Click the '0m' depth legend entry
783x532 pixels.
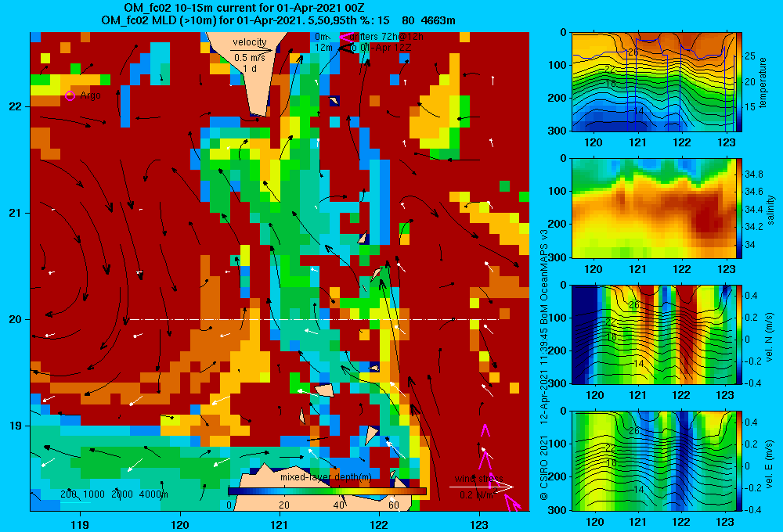click(x=321, y=37)
